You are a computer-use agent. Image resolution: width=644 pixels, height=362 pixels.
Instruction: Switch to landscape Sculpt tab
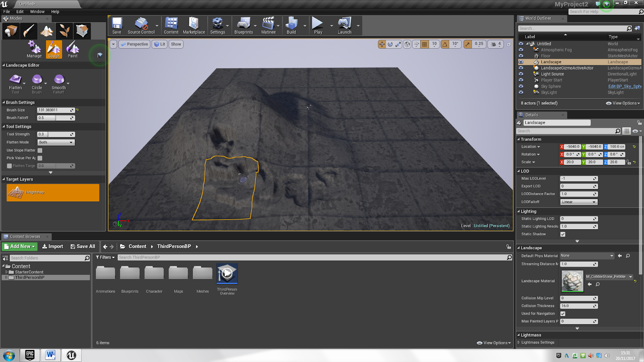pos(54,49)
